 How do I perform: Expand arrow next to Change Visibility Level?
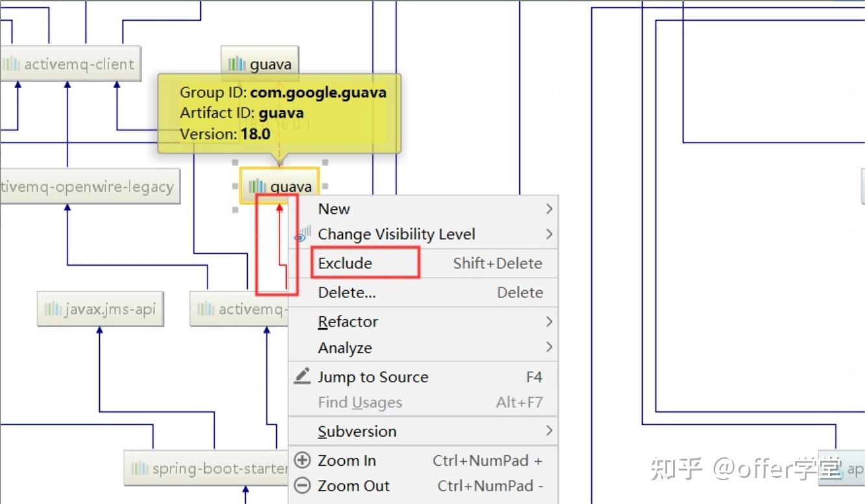pyautogui.click(x=549, y=234)
